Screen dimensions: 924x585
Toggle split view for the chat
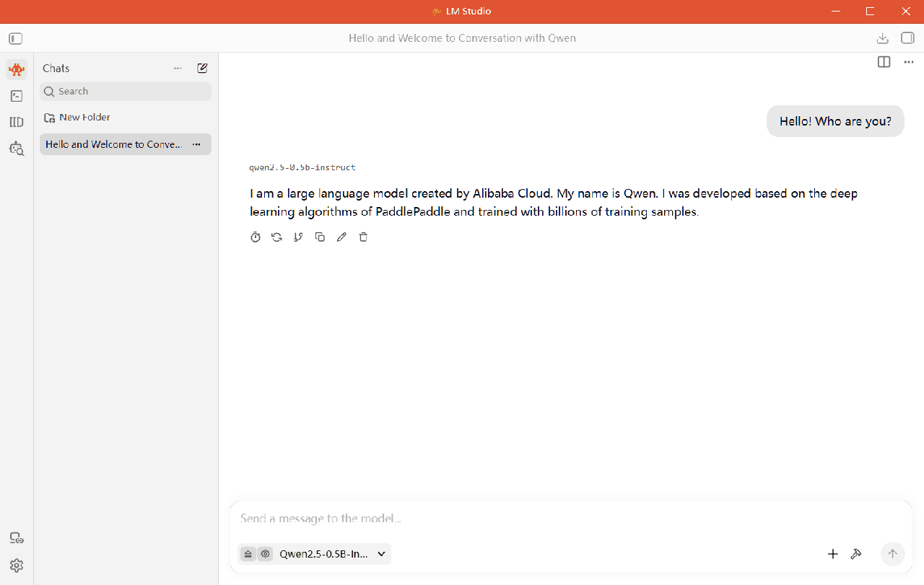click(884, 62)
